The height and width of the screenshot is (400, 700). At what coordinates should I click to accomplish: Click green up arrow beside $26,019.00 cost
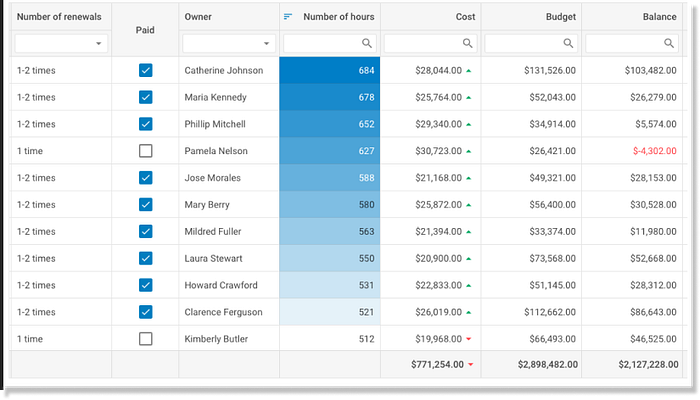[469, 312]
